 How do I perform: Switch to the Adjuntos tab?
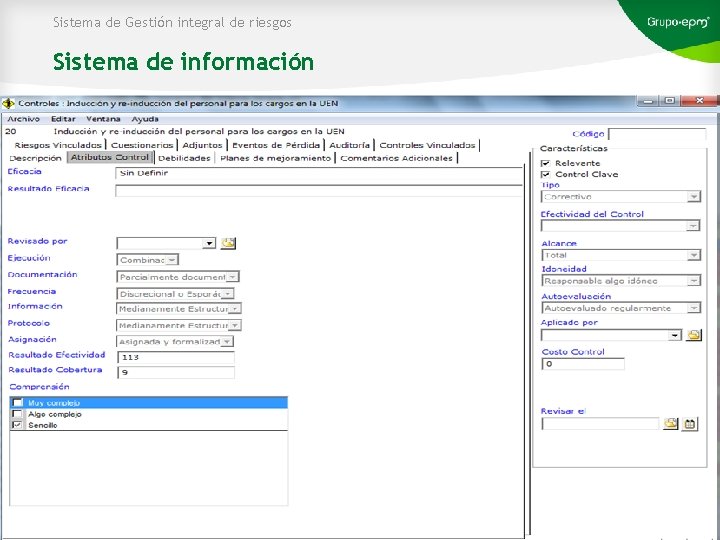click(x=202, y=145)
